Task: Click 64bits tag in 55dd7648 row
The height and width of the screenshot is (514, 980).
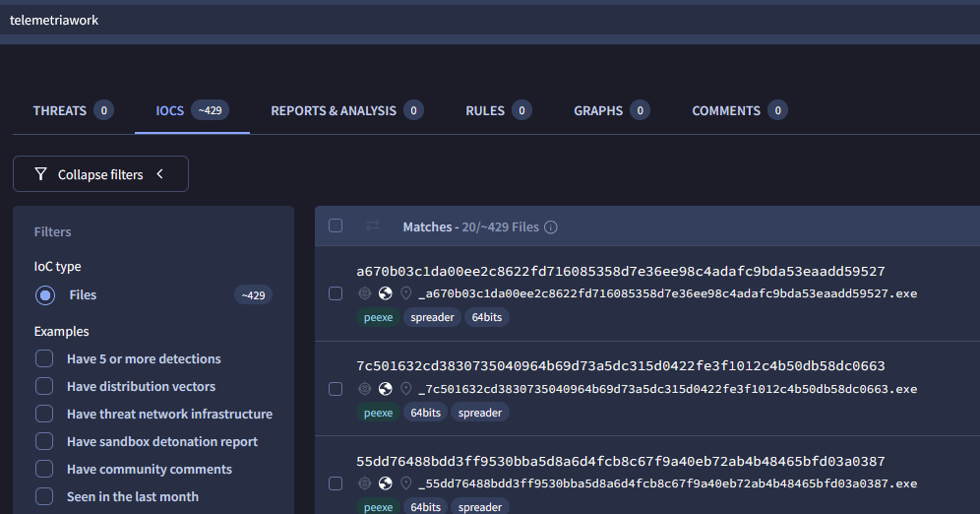Action: (426, 506)
